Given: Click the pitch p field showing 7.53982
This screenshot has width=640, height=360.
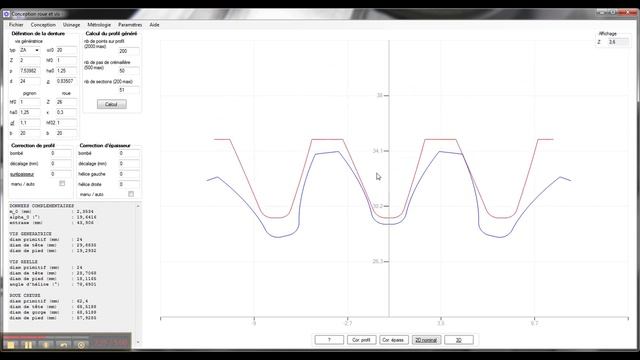Looking at the screenshot, I should click(x=30, y=71).
